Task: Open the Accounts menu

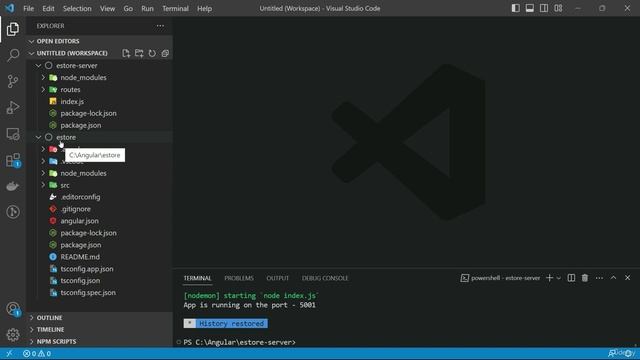Action: click(13, 309)
